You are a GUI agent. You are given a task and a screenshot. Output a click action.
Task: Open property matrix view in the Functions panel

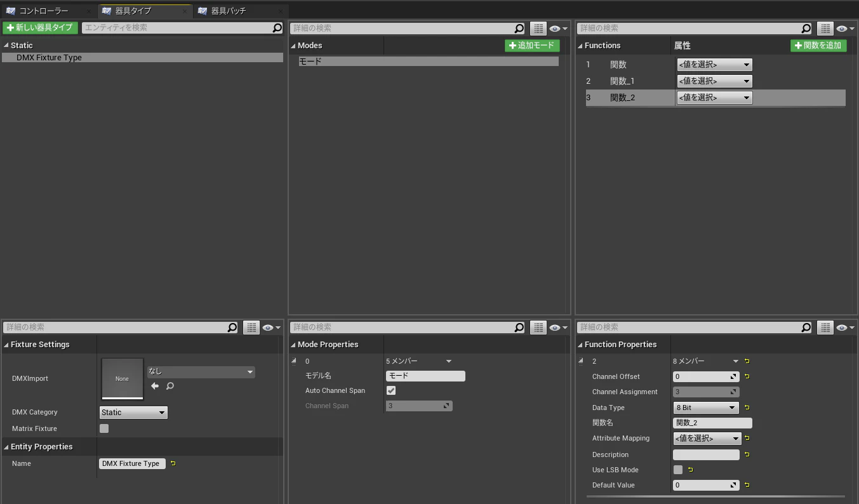pyautogui.click(x=825, y=28)
